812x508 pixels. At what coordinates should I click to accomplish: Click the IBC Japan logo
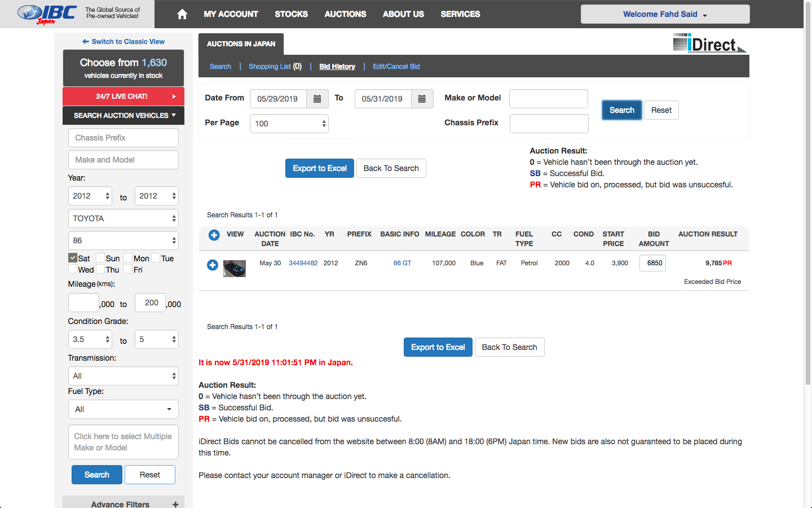47,14
